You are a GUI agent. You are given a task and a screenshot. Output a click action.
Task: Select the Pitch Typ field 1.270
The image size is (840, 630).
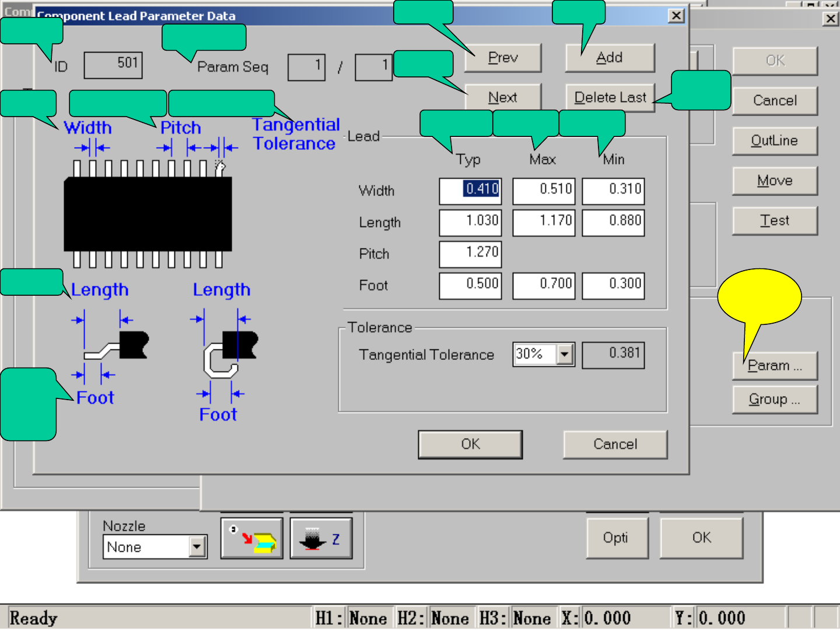coord(470,254)
